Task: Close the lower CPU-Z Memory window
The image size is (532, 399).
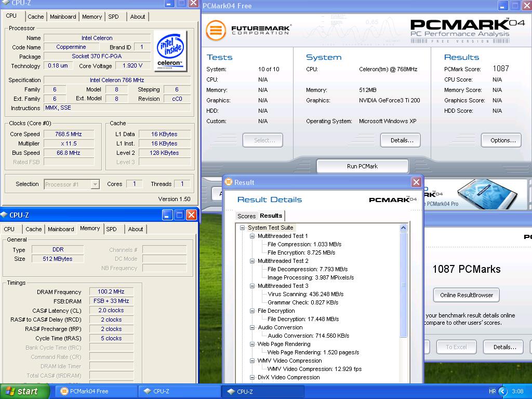Action: click(x=191, y=215)
